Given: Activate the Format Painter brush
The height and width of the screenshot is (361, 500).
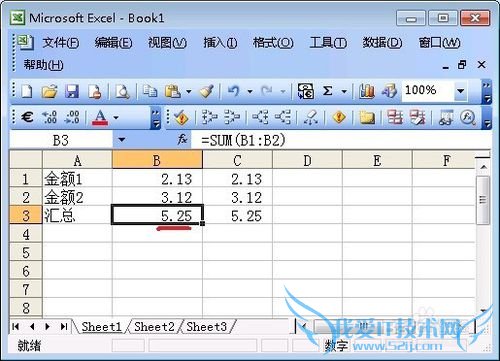Looking at the screenshot, I should point(206,91).
